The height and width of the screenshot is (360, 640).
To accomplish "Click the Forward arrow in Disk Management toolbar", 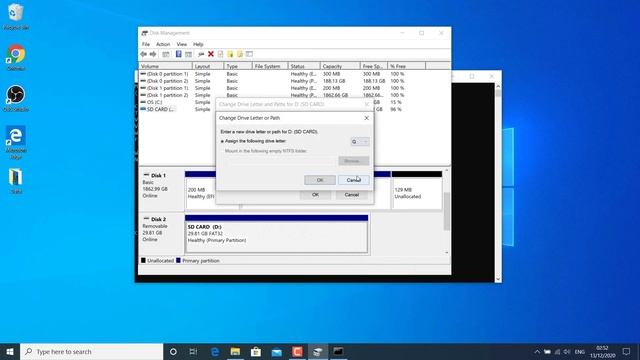I will (153, 54).
